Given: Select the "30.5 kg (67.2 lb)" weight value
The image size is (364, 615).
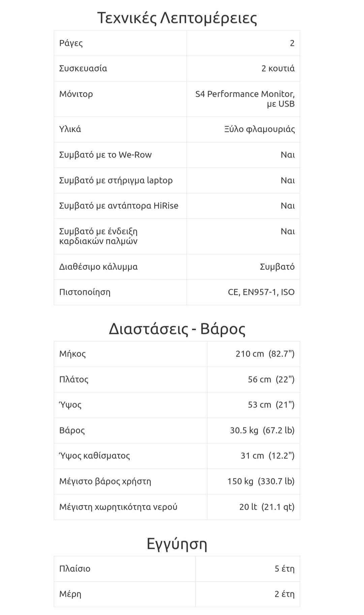Looking at the screenshot, I should [x=262, y=430].
